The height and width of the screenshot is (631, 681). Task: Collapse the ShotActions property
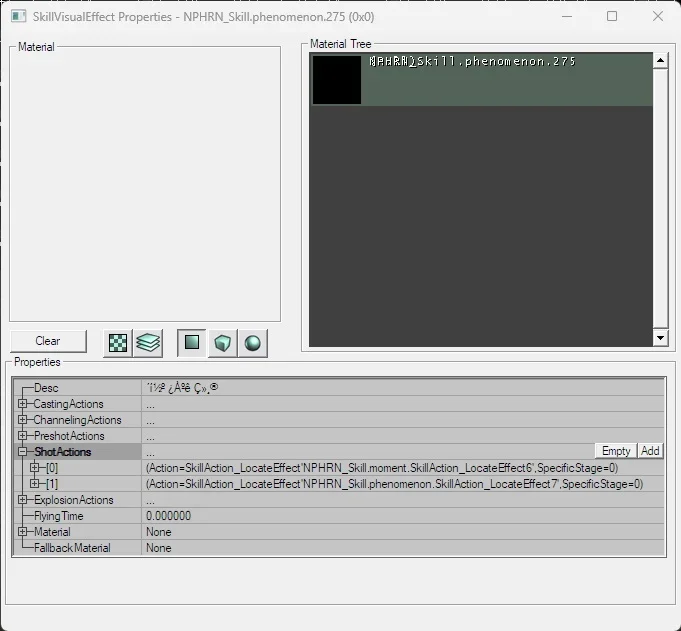pos(23,452)
